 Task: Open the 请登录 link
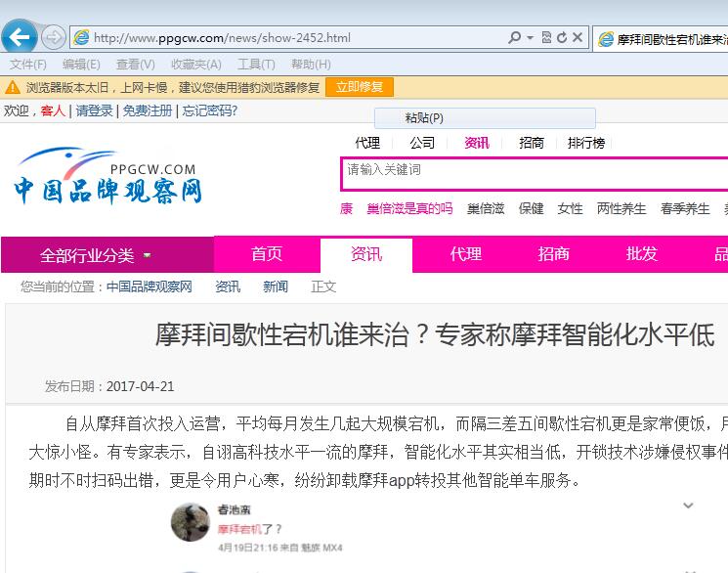pos(94,110)
